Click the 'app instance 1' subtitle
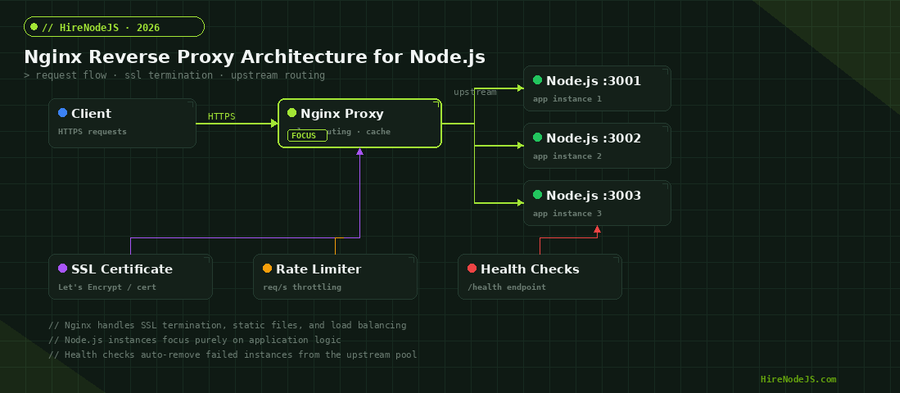The image size is (900, 393). tap(567, 99)
